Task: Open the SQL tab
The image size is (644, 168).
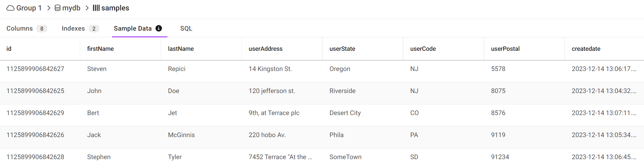Action: point(186,28)
